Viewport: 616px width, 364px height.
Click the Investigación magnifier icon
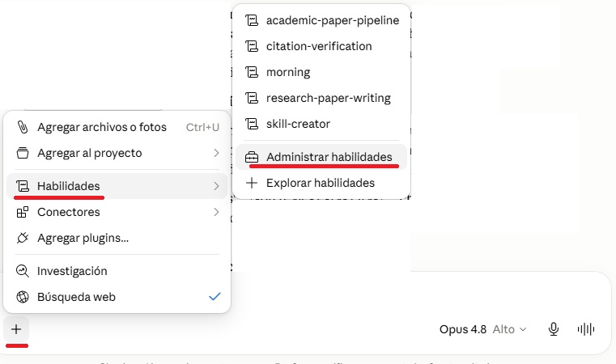coord(23,271)
